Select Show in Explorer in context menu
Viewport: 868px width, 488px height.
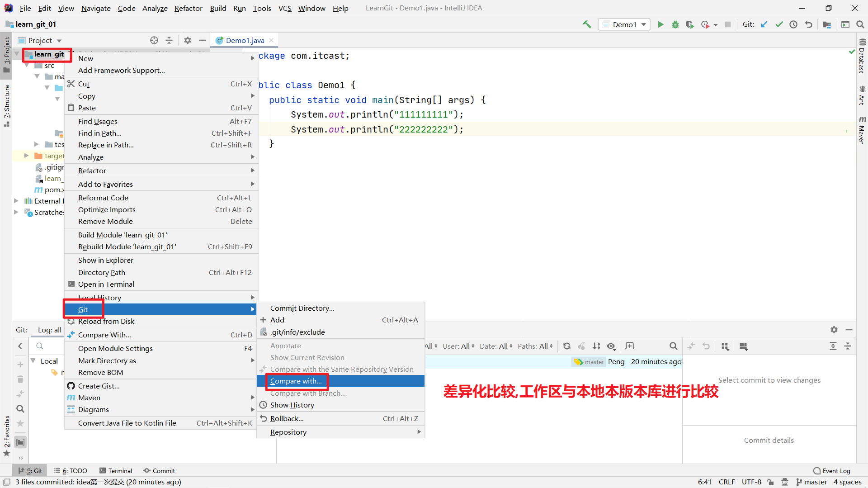coord(161,260)
